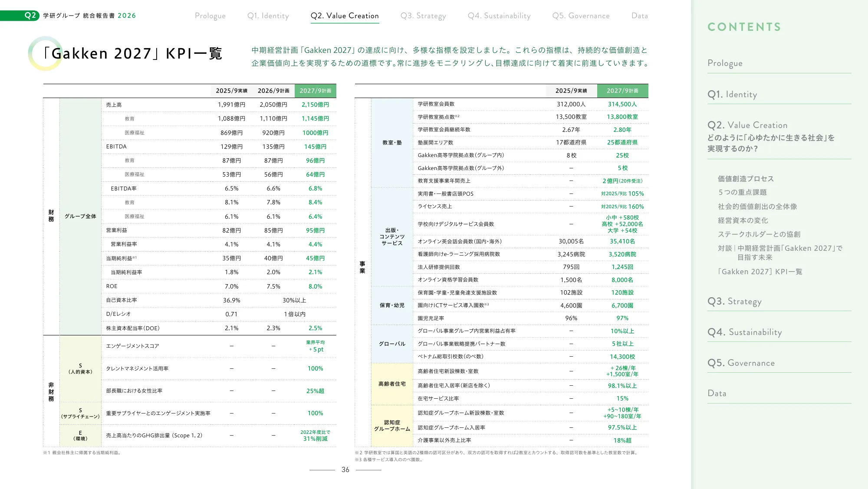Click the 認知症グループホーム入居率 row label
Image resolution: width=868 pixels, height=489 pixels.
[451, 428]
